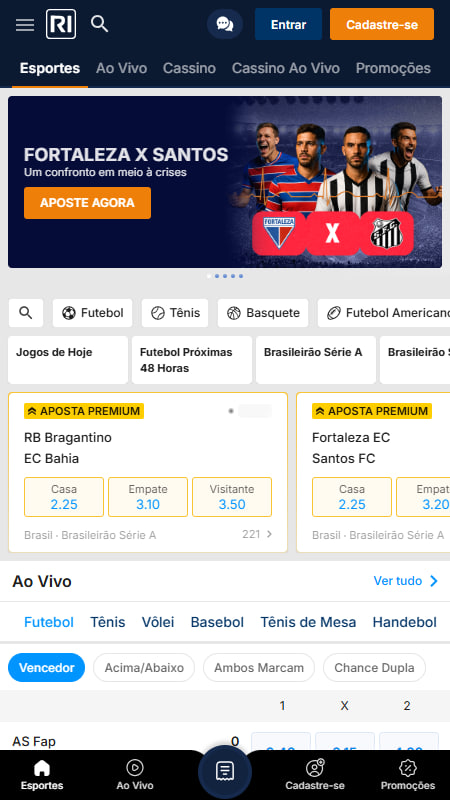450x800 pixels.
Task: Open the live chat bubble icon
Action: coord(224,24)
